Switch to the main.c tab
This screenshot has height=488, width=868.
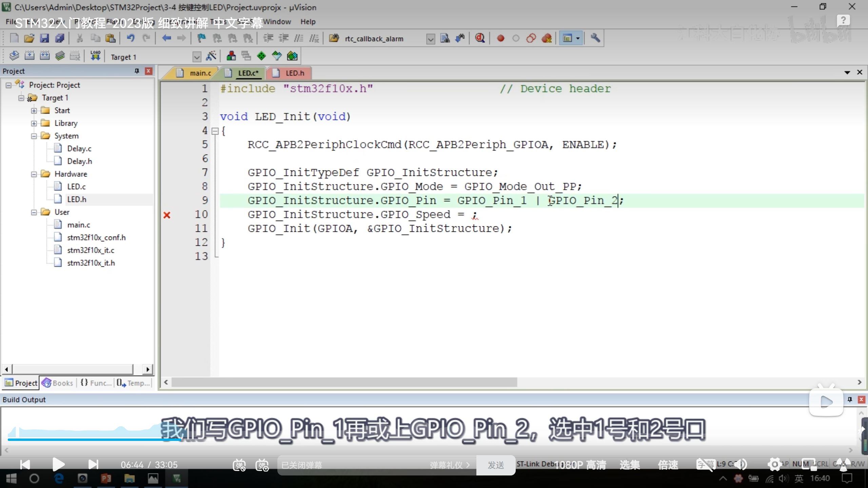tap(200, 73)
